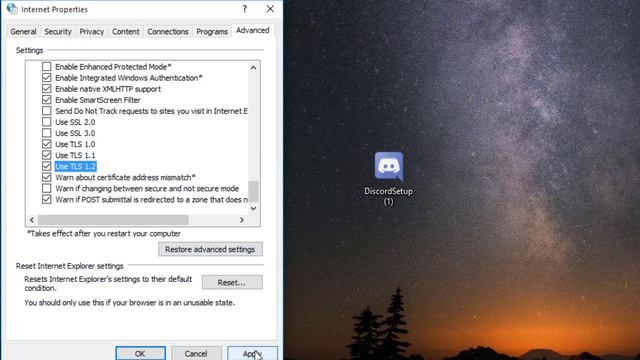This screenshot has height=360, width=640.
Task: Select the 'Use TLS 1.2' label text
Action: click(x=75, y=166)
